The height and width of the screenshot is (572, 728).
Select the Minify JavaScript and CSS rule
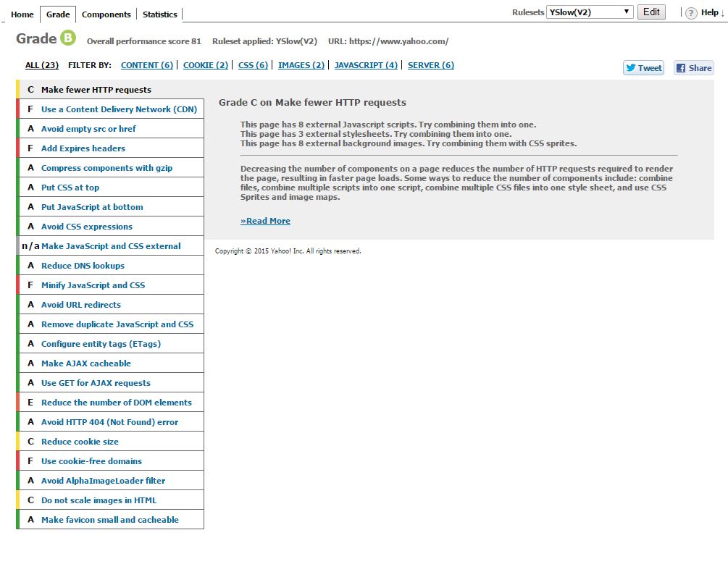pyautogui.click(x=111, y=285)
